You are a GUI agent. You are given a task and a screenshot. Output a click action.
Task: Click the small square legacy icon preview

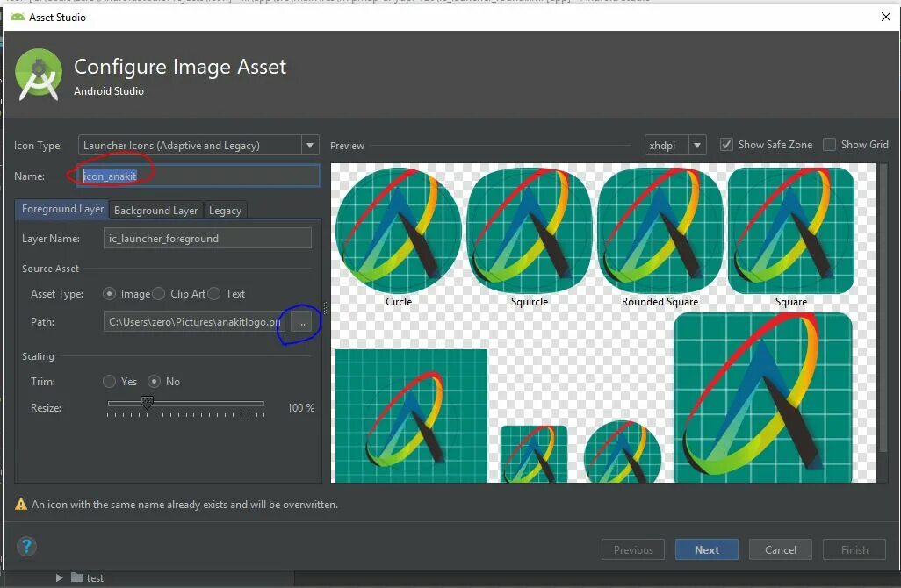(x=533, y=454)
